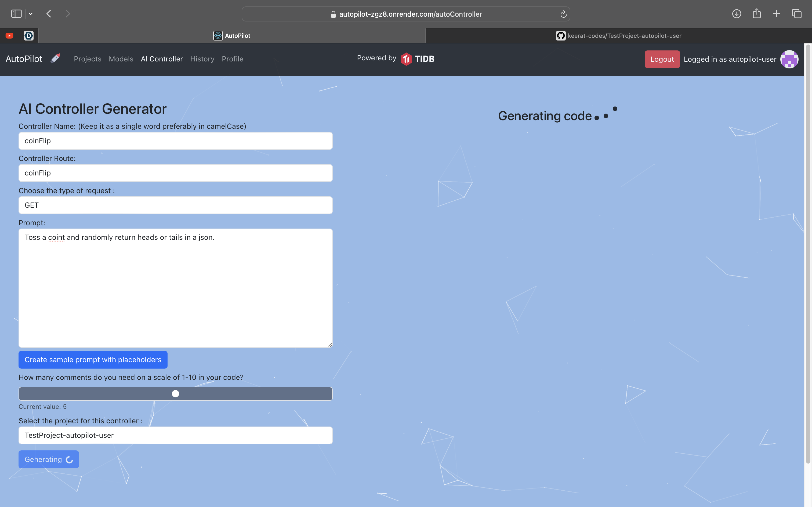Viewport: 812px width, 507px height.
Task: Open the Safari downloads icon
Action: (737, 14)
